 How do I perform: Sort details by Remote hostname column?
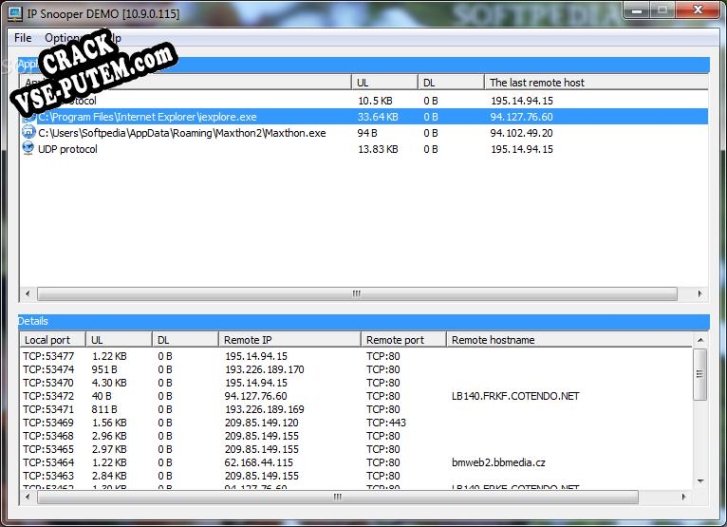click(x=569, y=340)
